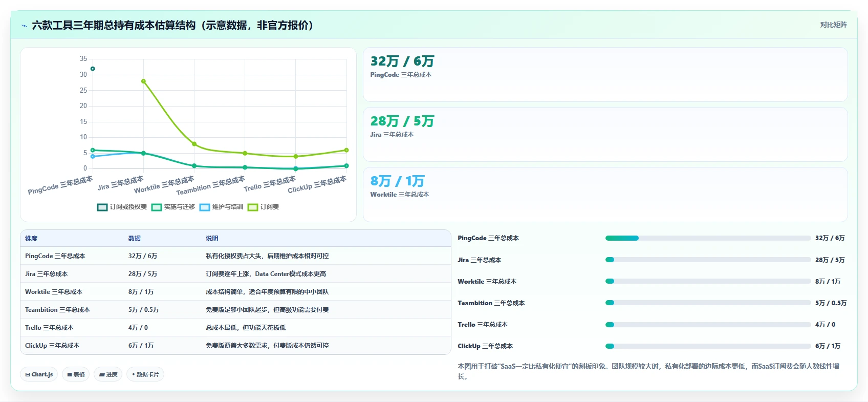Toggle 订阅或授权费 legend series

122,207
